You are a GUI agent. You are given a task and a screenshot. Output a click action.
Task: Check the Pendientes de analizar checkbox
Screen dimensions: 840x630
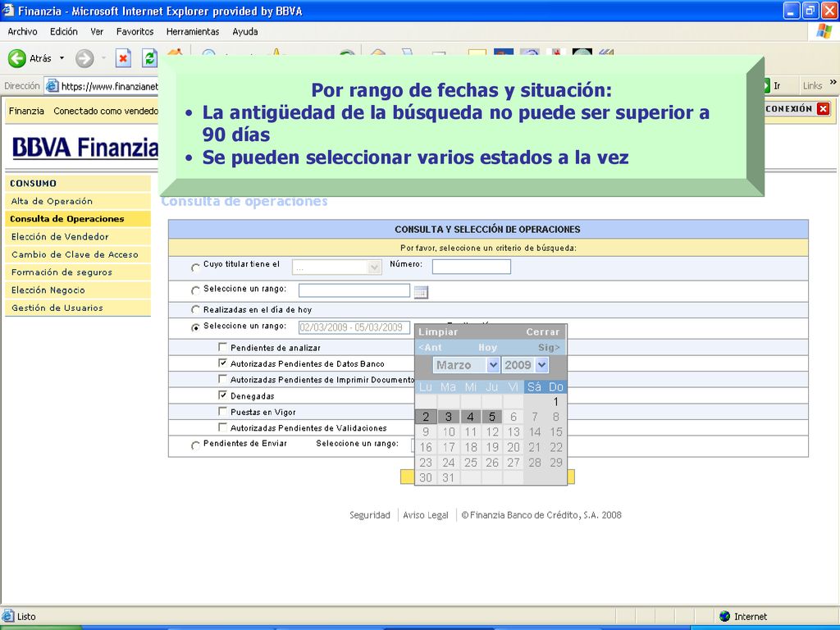[x=223, y=347]
